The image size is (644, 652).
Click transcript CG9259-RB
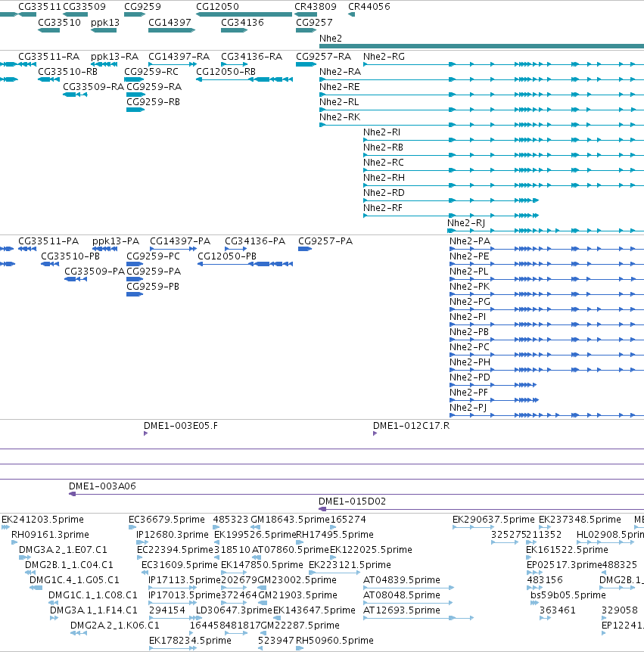pyautogui.click(x=153, y=102)
